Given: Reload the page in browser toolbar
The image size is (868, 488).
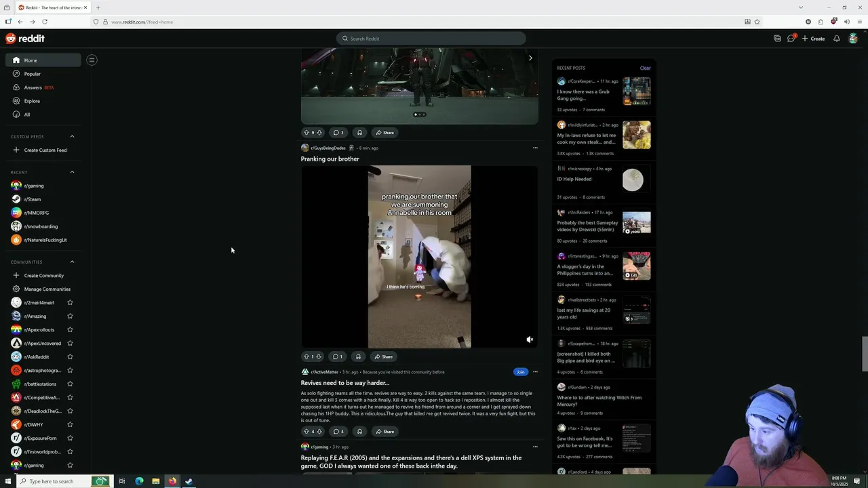Looking at the screenshot, I should click(x=45, y=22).
